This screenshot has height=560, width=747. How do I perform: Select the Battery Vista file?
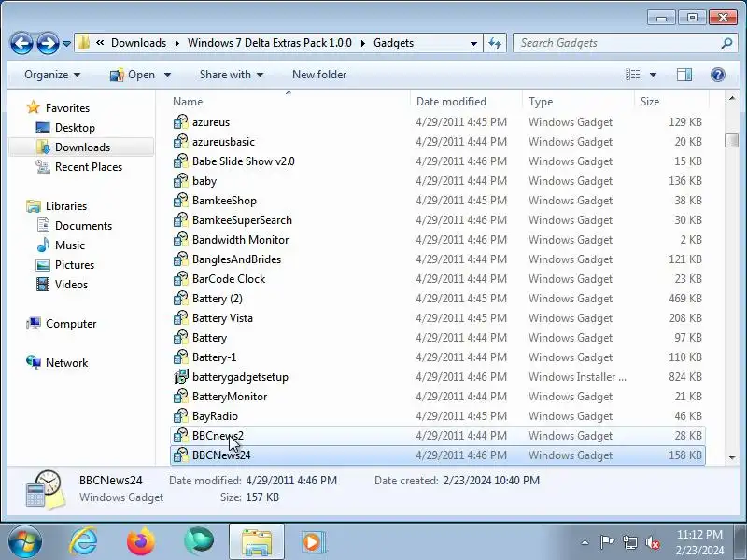[x=222, y=317]
